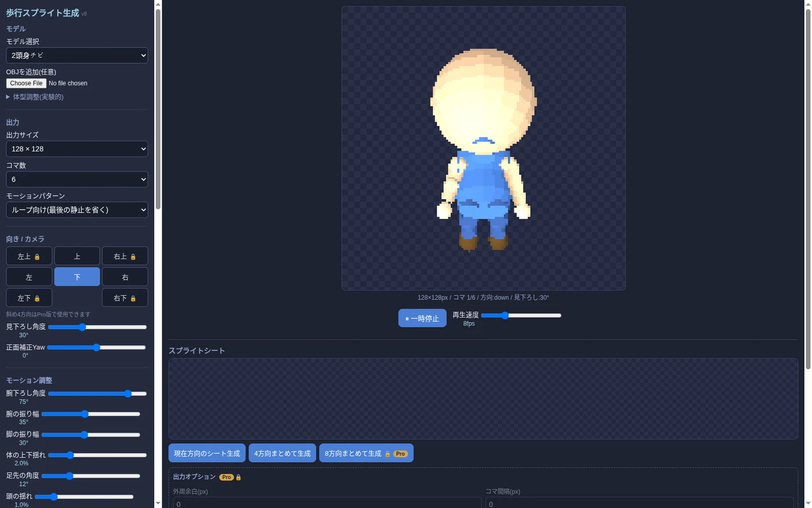Open the モデル選択 dropdown
This screenshot has height=508, width=812.
click(77, 55)
